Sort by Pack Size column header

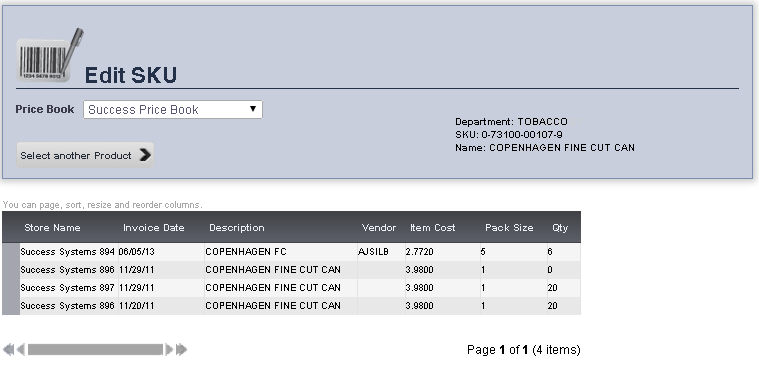[509, 227]
